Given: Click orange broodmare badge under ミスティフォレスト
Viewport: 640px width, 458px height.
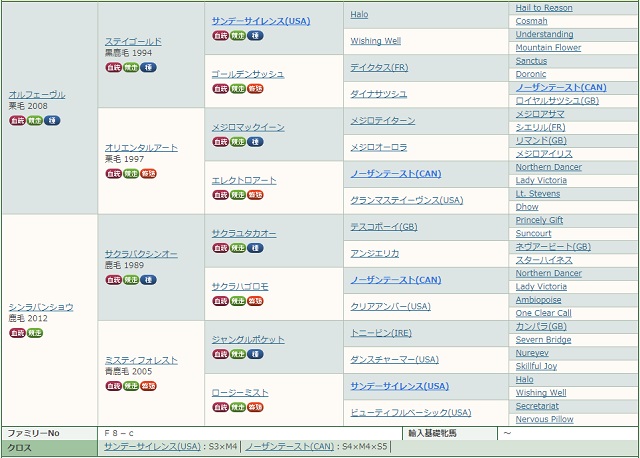Looking at the screenshot, I should 148,386.
